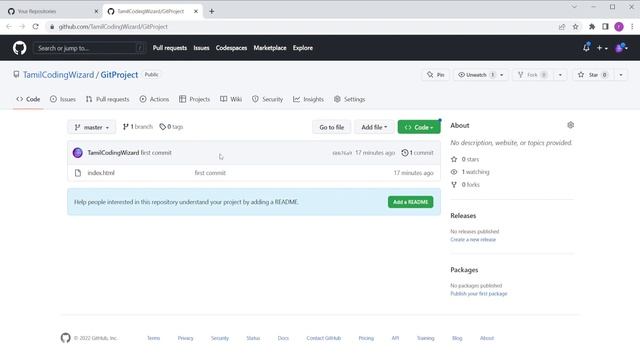Open the Privacy footer link
This screenshot has width=640, height=360.
(185, 338)
